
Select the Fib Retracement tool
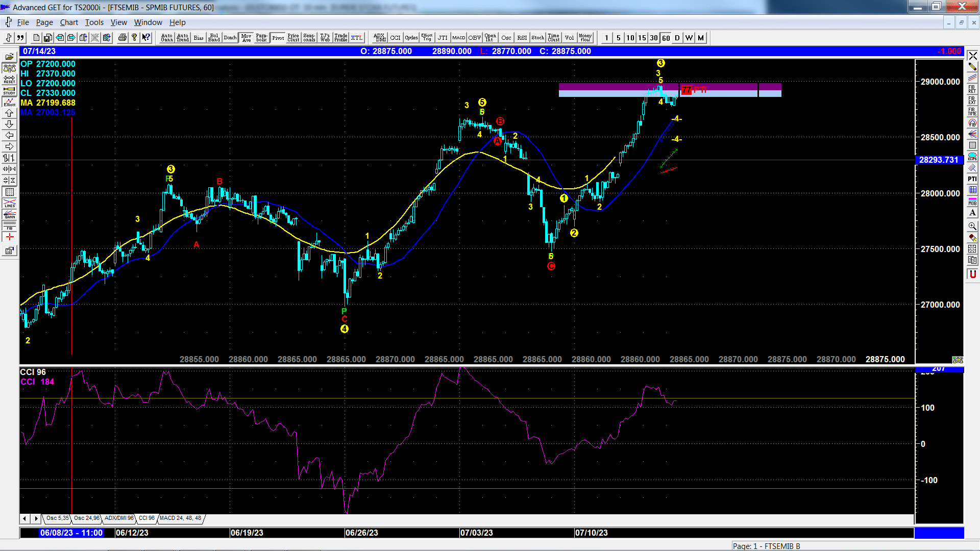tap(972, 89)
